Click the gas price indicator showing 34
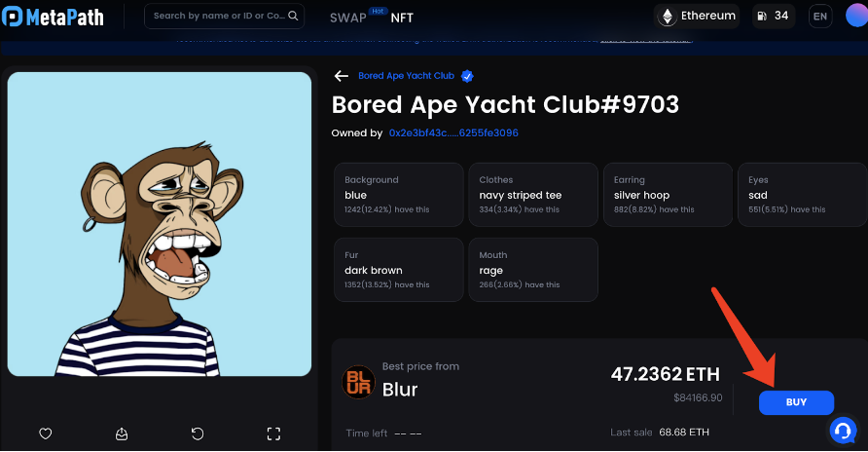Viewport: 868px width, 452px height. 776,17
